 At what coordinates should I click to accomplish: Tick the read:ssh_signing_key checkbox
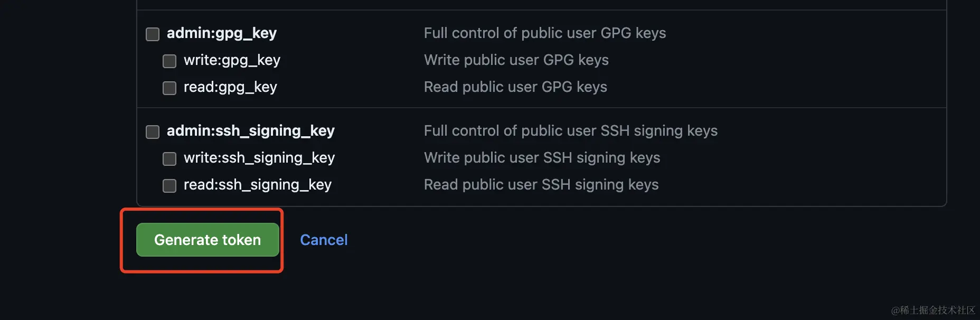coord(169,186)
